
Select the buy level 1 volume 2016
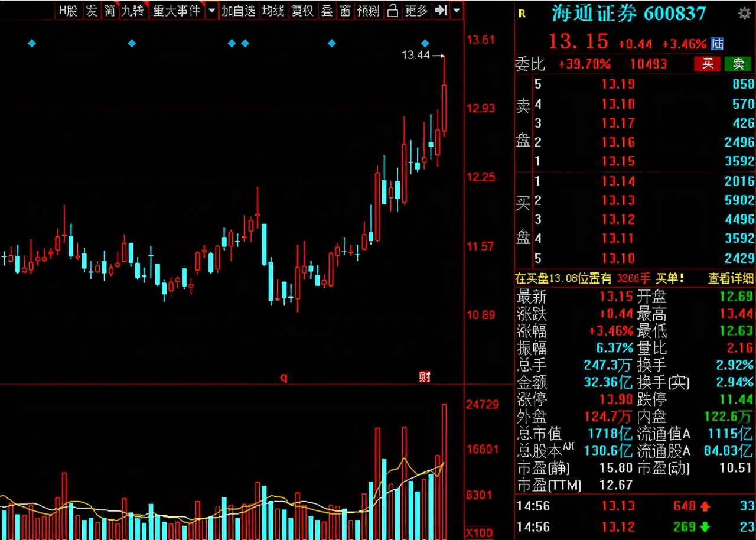point(739,181)
